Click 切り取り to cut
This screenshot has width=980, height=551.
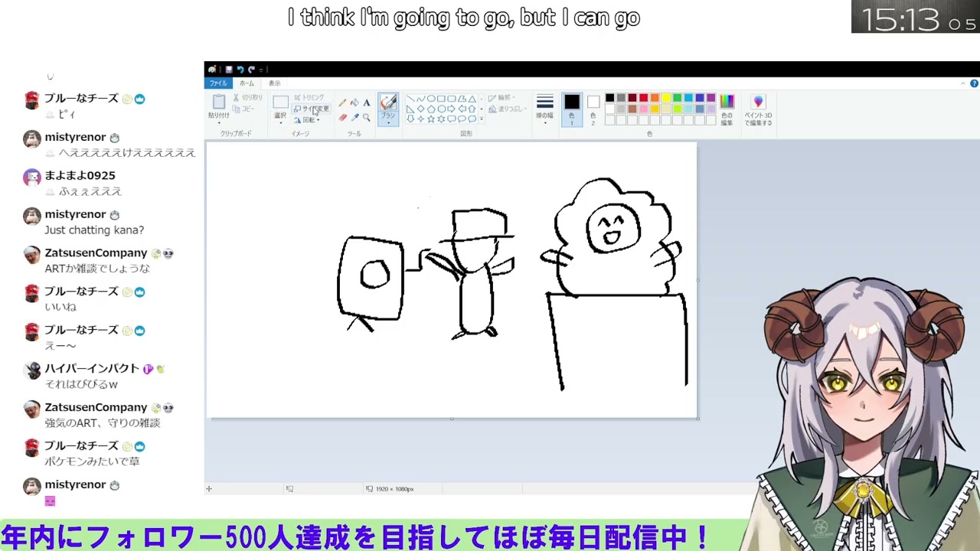(x=248, y=97)
